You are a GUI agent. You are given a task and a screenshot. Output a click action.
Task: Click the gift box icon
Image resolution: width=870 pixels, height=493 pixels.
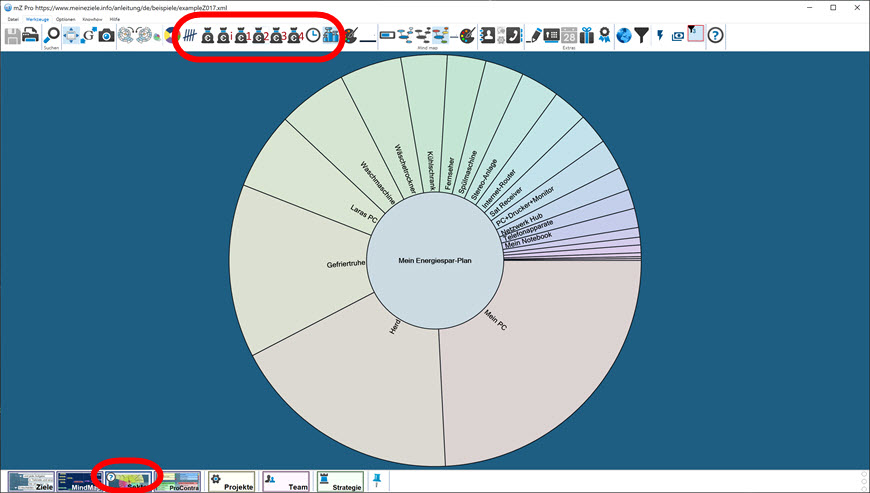point(587,36)
